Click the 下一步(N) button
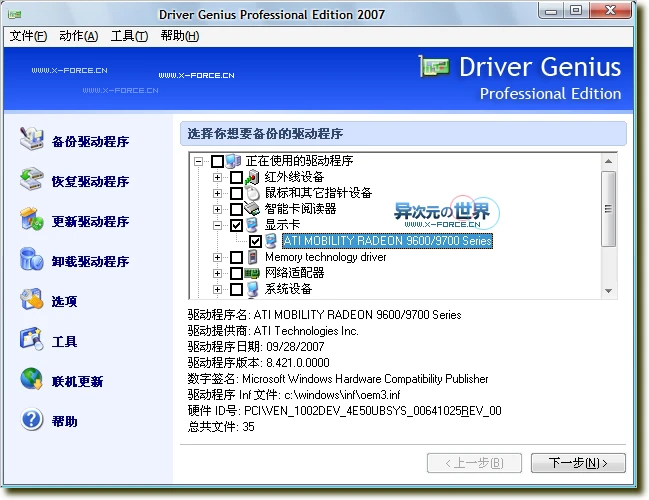The image size is (649, 500). tap(578, 462)
